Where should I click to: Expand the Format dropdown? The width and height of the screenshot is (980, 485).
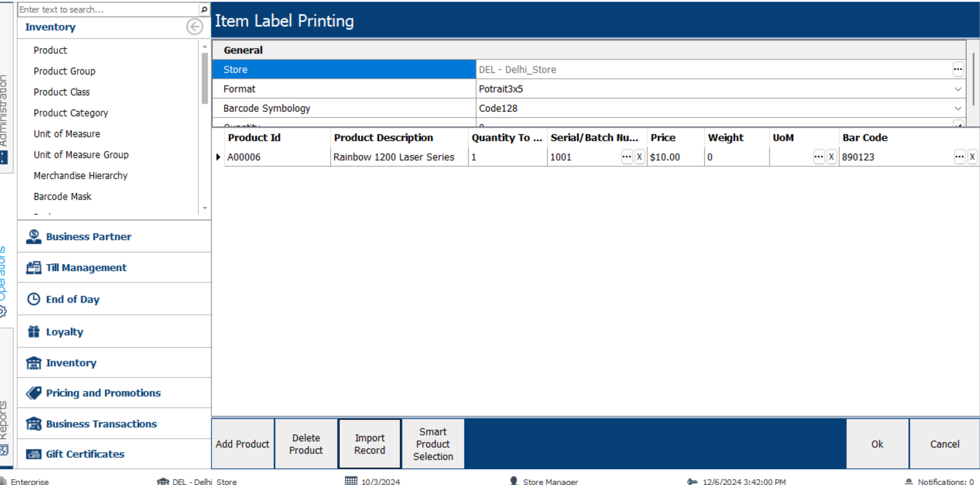[958, 89]
